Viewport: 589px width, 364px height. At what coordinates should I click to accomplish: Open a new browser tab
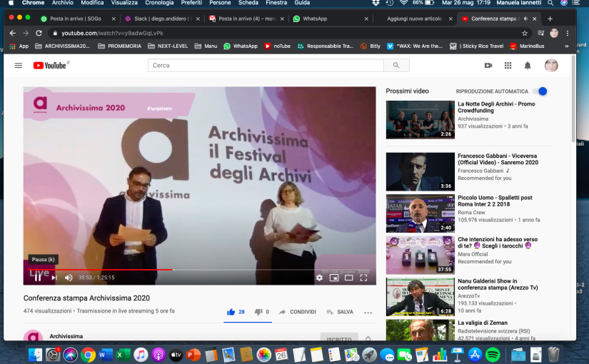(x=550, y=19)
